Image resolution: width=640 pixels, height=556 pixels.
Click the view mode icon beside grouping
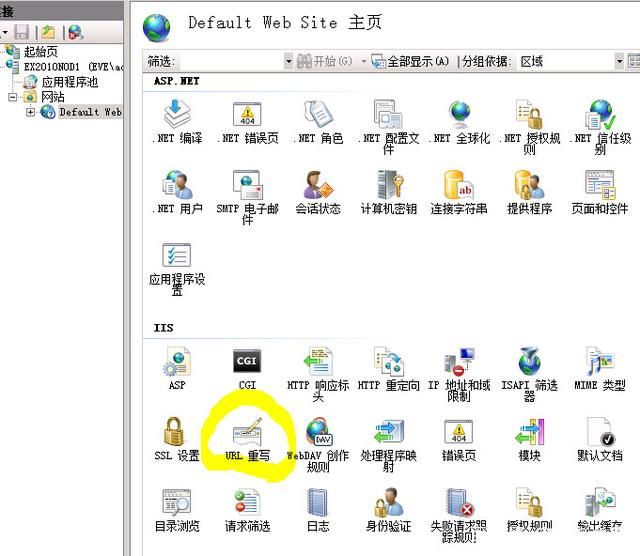coord(634,62)
